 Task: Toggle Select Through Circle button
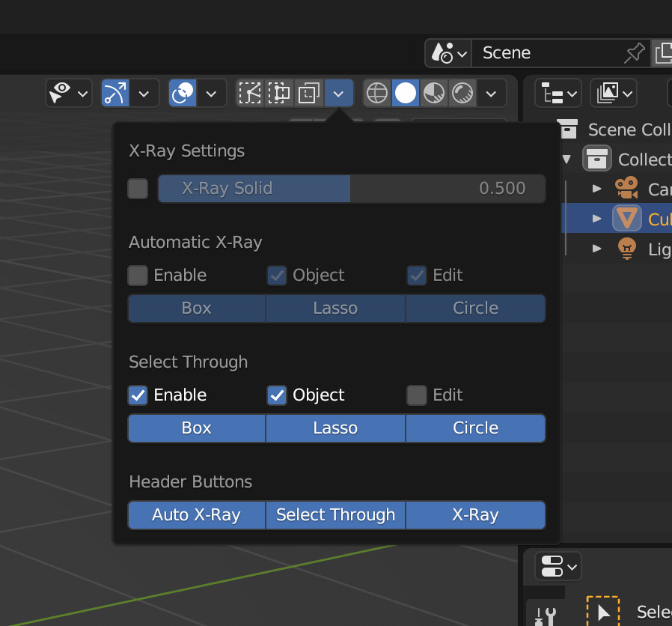(476, 428)
